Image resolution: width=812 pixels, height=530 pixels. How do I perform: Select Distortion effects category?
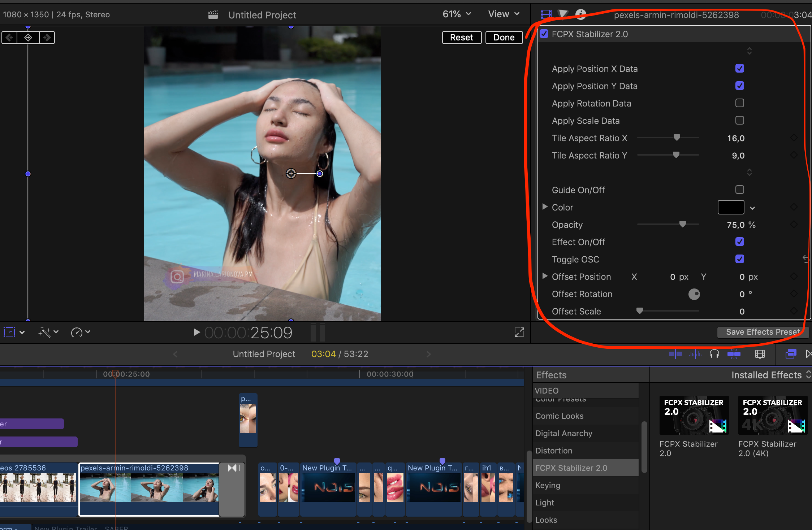(x=554, y=451)
